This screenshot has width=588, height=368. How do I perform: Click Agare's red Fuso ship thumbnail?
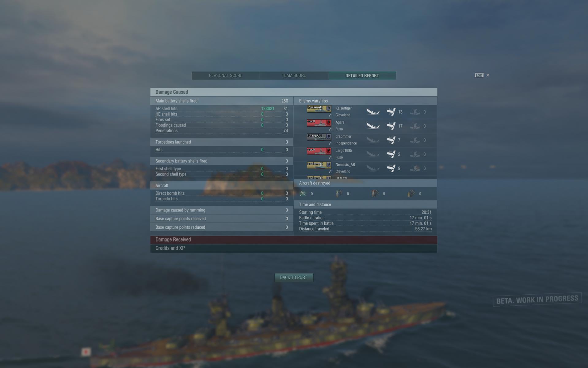(319, 123)
